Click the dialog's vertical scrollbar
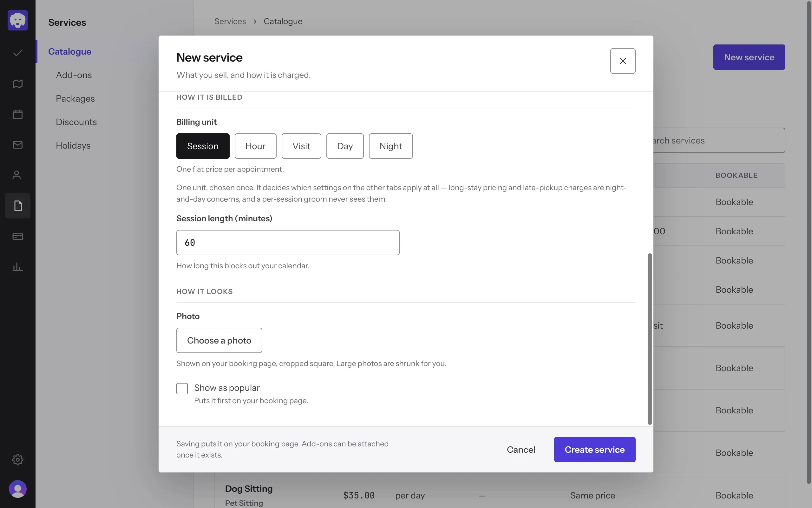Viewport: 812px width, 508px height. coord(650,339)
